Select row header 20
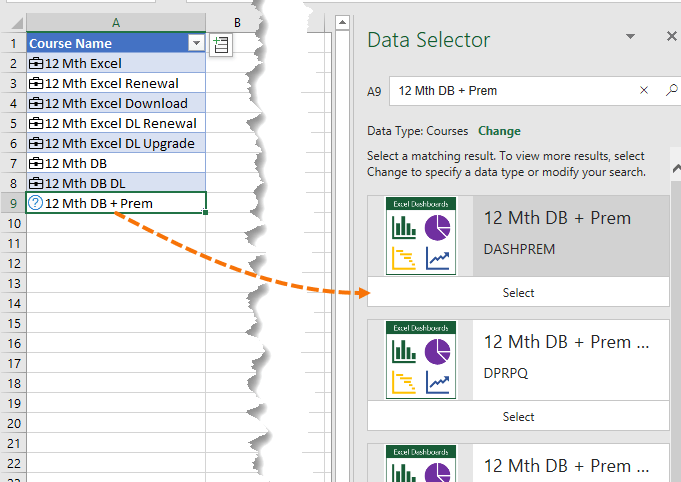 coord(13,423)
